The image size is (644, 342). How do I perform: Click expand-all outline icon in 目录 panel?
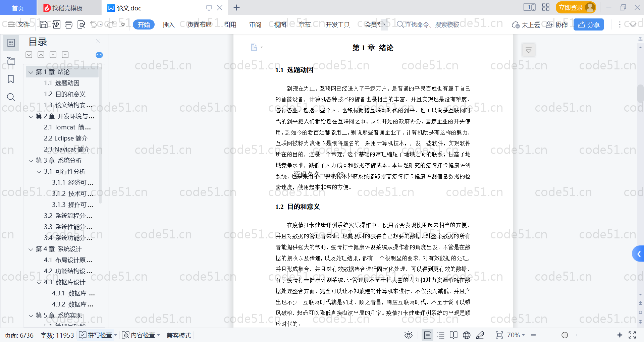click(29, 55)
